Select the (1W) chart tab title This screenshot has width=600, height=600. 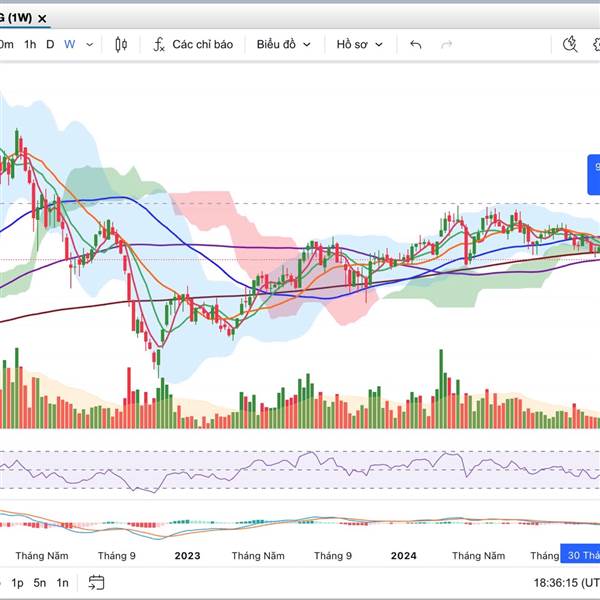(x=16, y=18)
